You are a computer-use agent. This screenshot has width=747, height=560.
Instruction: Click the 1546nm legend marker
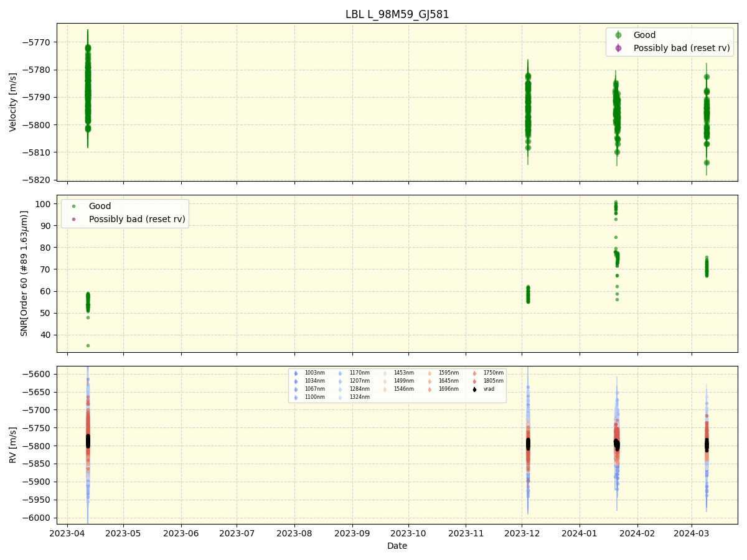pyautogui.click(x=385, y=389)
